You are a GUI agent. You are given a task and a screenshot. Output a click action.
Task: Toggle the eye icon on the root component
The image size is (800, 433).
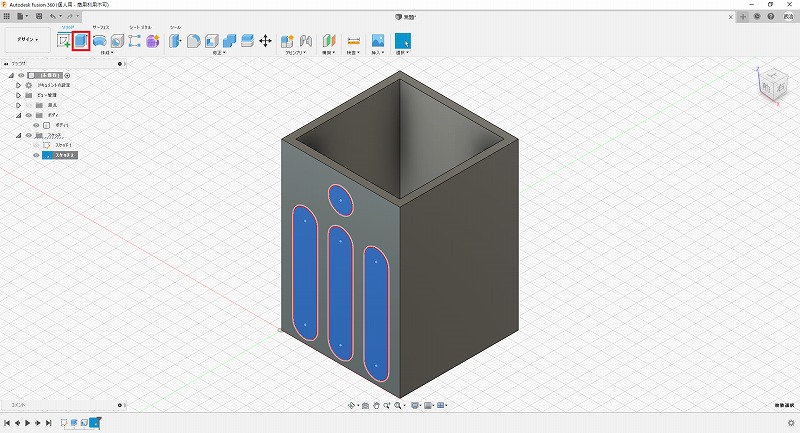coord(21,75)
